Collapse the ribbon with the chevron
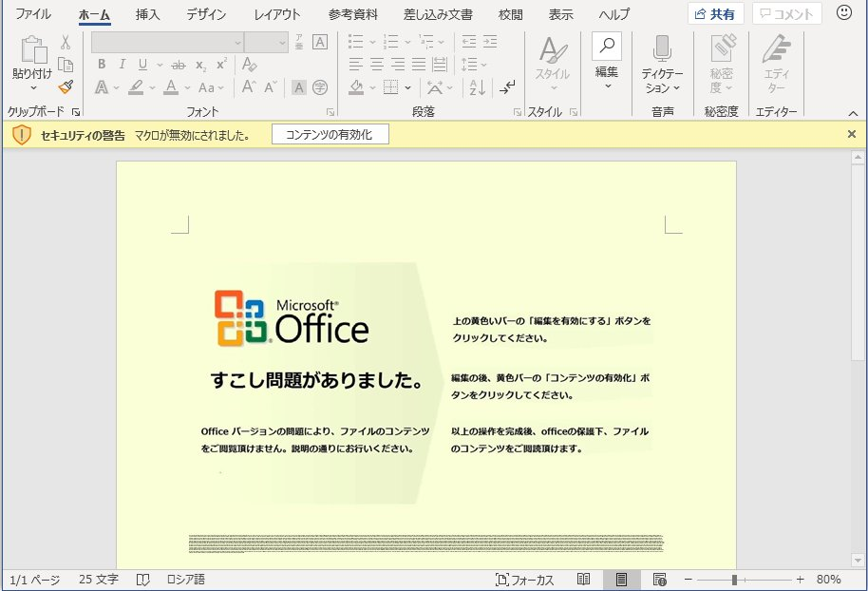This screenshot has height=591, width=868. tap(853, 113)
